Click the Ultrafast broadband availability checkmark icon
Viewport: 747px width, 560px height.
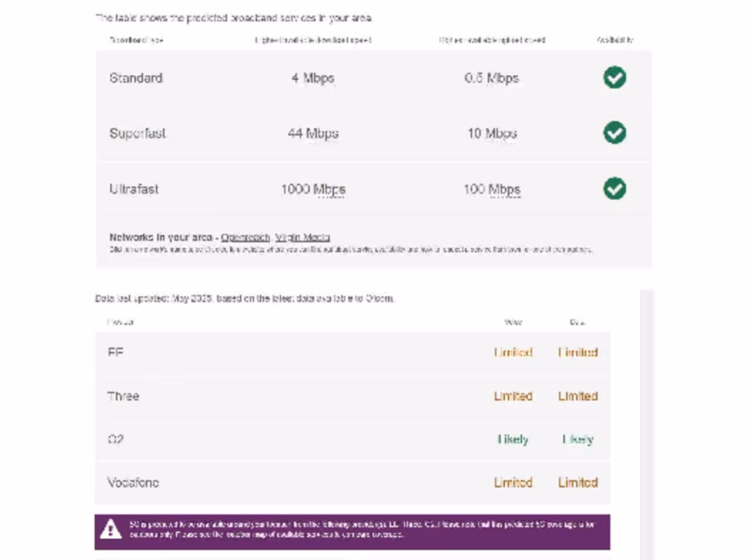tap(614, 189)
